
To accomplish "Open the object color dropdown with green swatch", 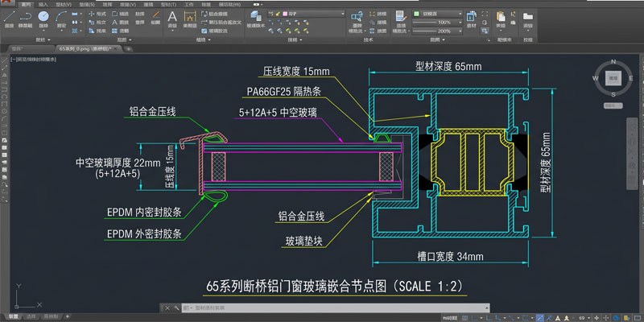I will pos(437,14).
